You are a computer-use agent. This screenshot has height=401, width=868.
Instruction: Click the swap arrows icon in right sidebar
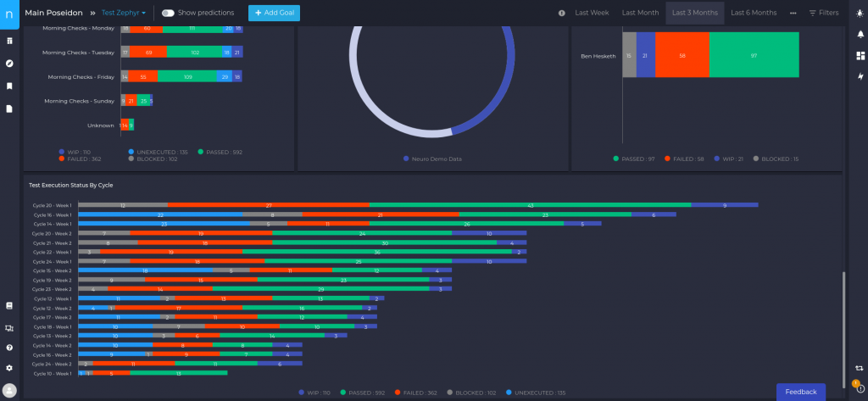[x=860, y=368]
